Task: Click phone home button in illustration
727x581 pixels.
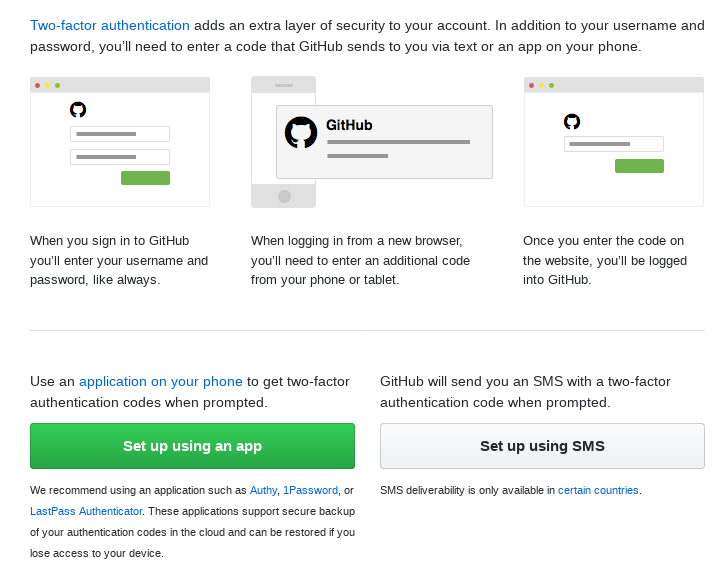Action: pyautogui.click(x=284, y=197)
